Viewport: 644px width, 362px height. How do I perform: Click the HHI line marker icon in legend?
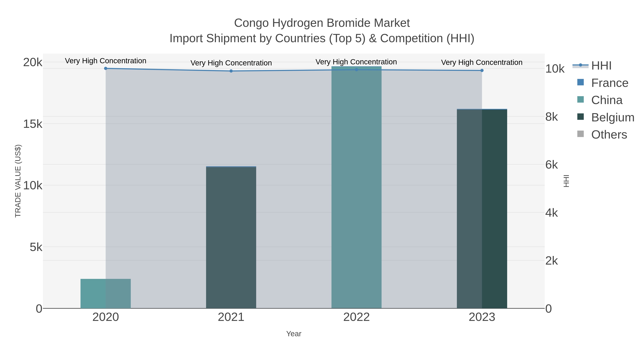pos(580,65)
